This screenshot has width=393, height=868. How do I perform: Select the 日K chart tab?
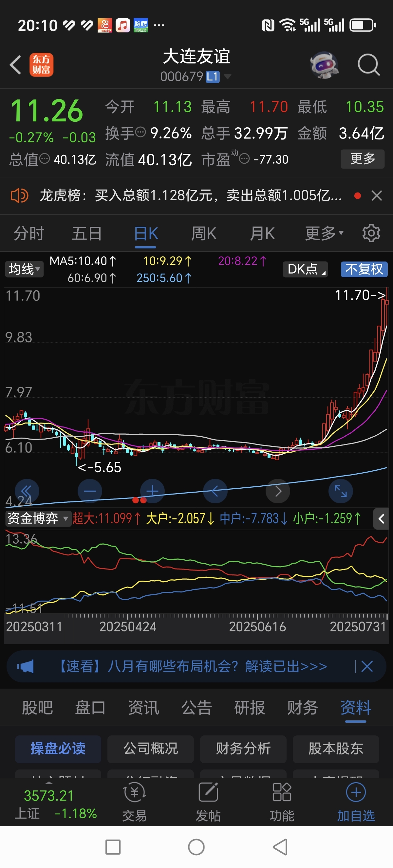pos(146,233)
